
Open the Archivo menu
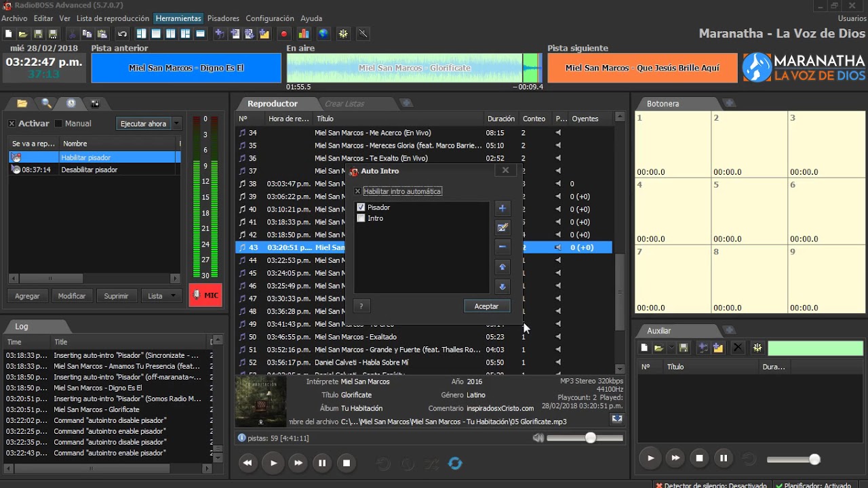point(15,18)
